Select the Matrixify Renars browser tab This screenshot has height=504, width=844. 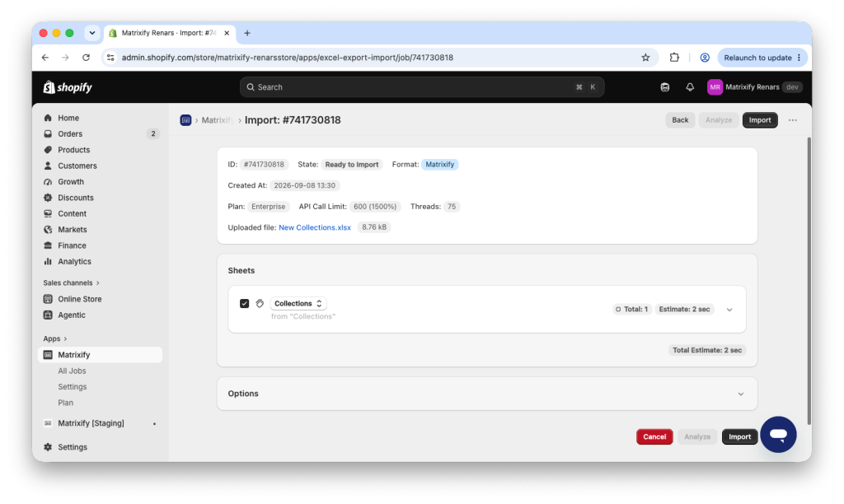[x=169, y=33]
